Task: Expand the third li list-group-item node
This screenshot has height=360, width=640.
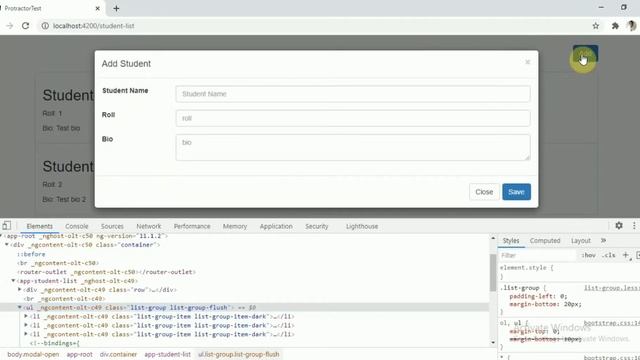Action: [26, 334]
